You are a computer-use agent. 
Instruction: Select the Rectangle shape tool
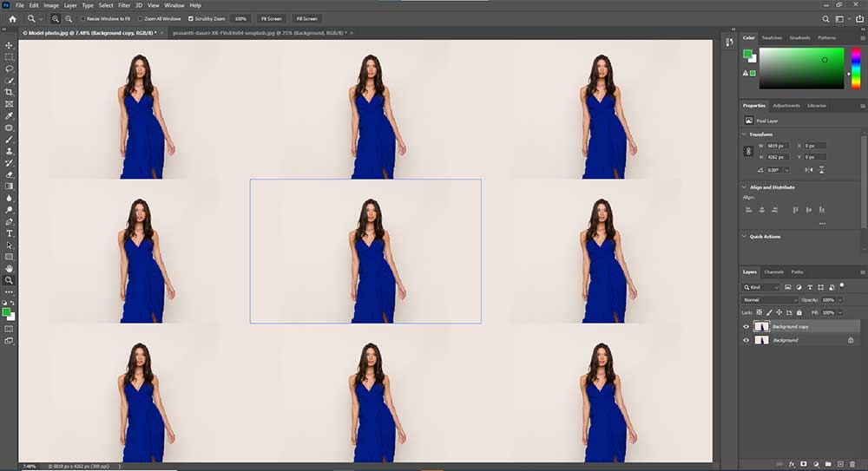(9, 257)
